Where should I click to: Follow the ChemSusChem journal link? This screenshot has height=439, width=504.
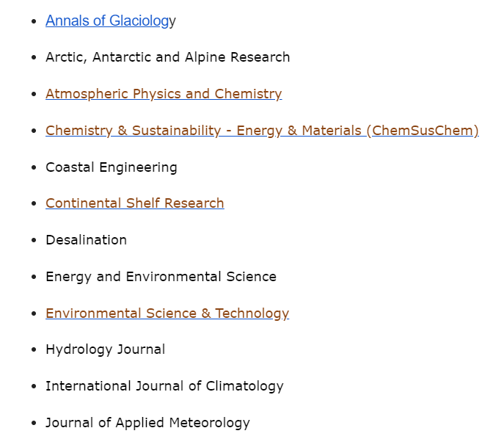[x=262, y=131]
